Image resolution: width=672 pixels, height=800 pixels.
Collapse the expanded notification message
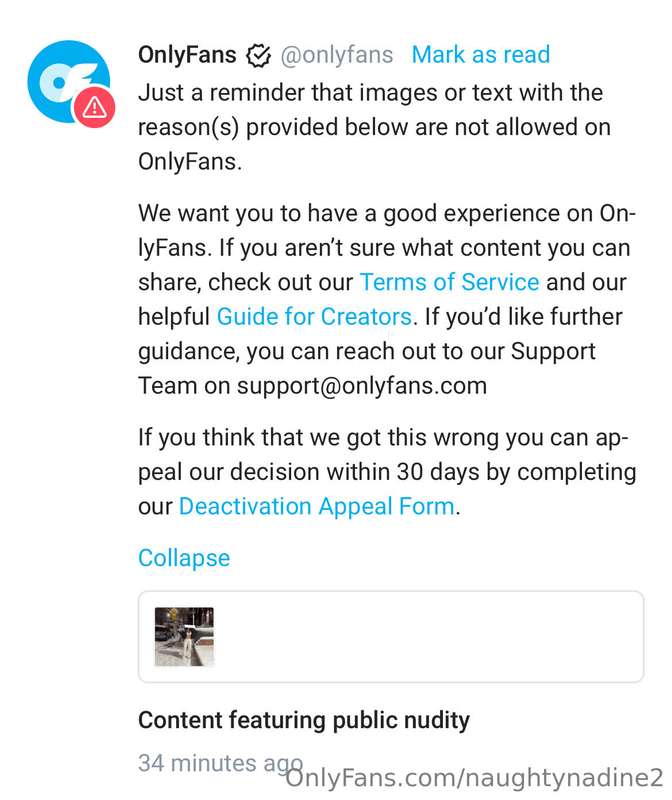pyautogui.click(x=184, y=558)
